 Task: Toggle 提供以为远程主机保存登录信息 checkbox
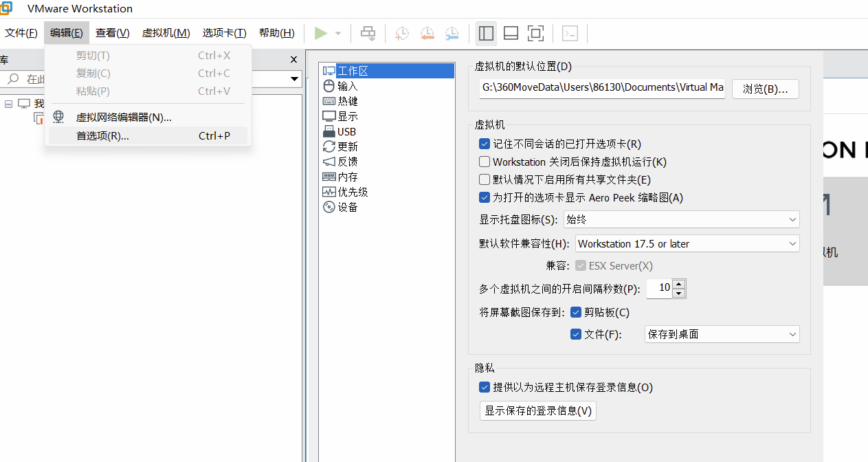tap(485, 387)
